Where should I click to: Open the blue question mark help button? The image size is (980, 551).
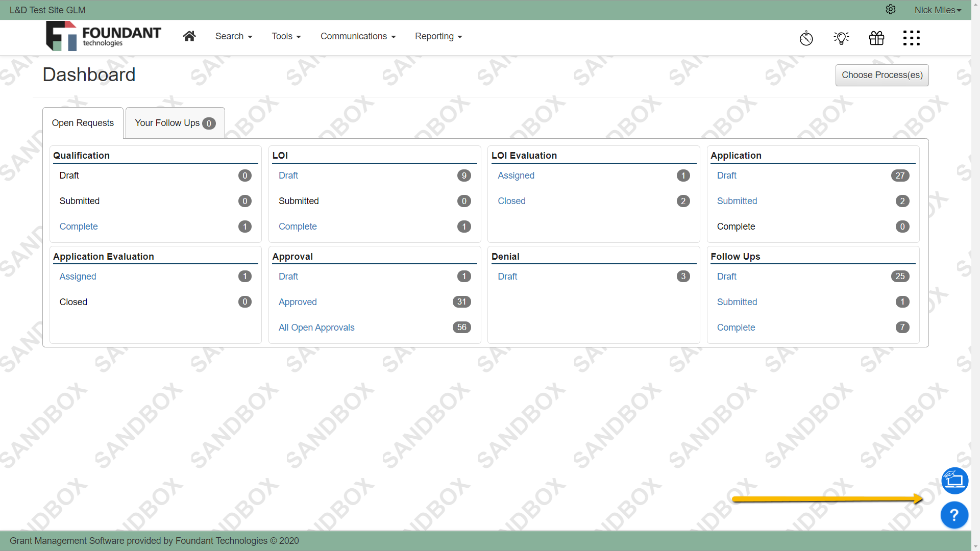[954, 515]
